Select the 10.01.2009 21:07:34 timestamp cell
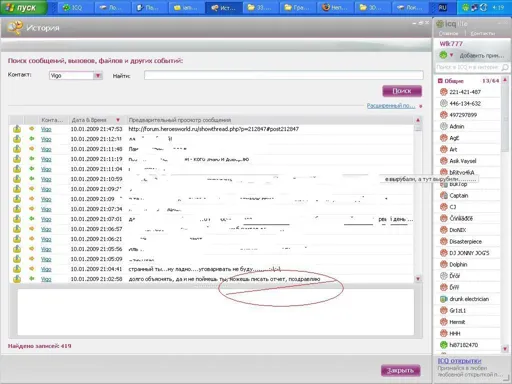The width and height of the screenshot is (512, 384). tap(96, 209)
